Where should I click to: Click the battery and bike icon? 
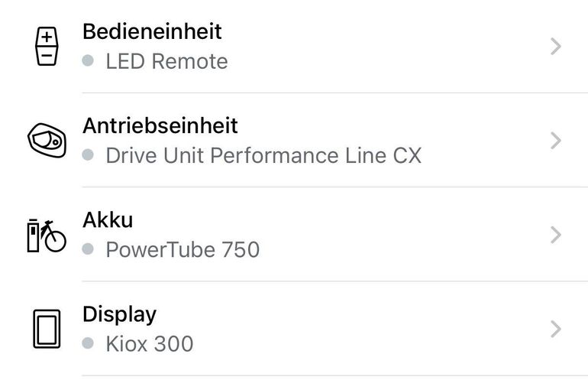click(x=47, y=235)
